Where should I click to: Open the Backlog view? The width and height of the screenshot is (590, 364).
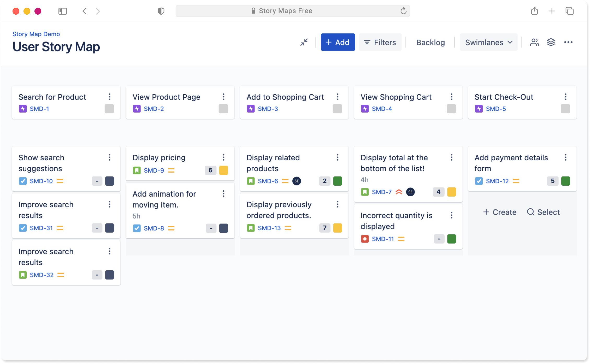coord(430,42)
